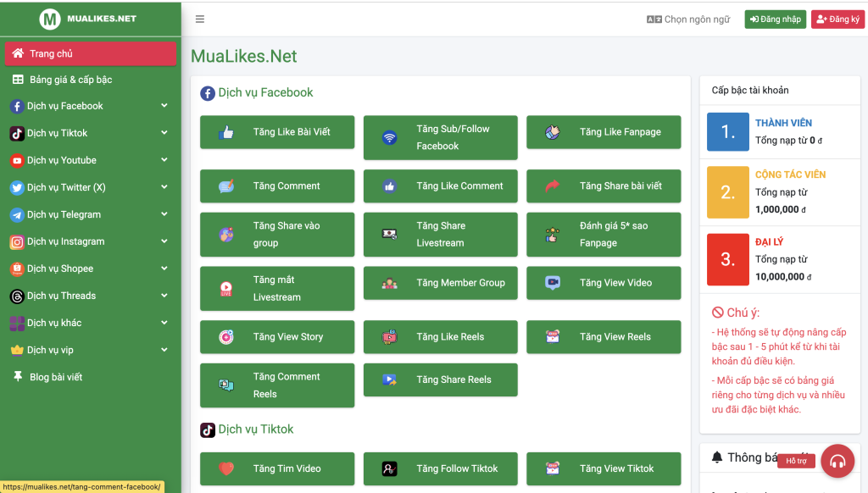
Task: Open Tăng Comment Reels service
Action: [277, 385]
